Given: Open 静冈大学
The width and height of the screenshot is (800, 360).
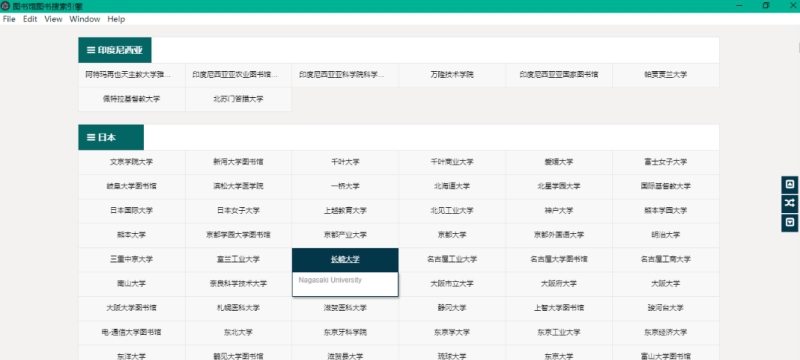Looking at the screenshot, I should tap(452, 308).
